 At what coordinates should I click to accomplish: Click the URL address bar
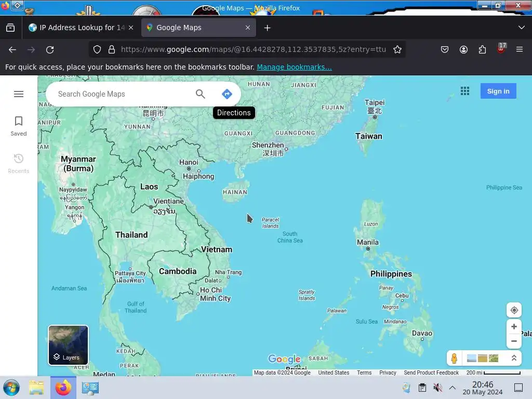(253, 49)
